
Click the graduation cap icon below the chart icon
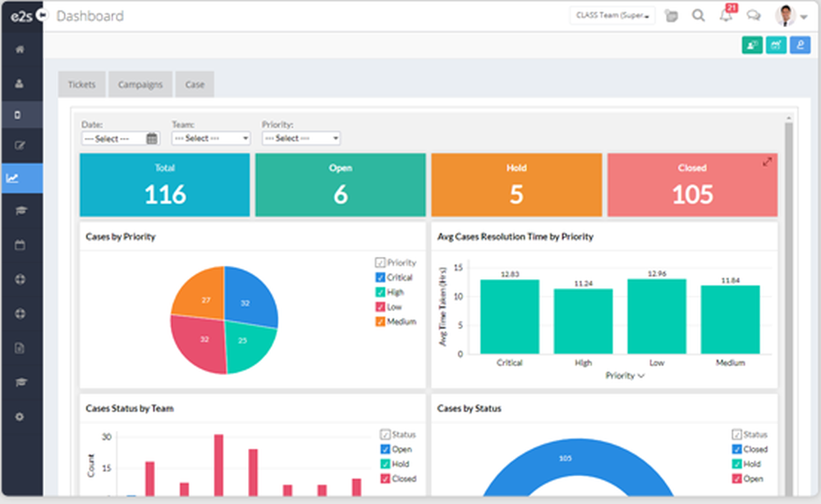(21, 210)
